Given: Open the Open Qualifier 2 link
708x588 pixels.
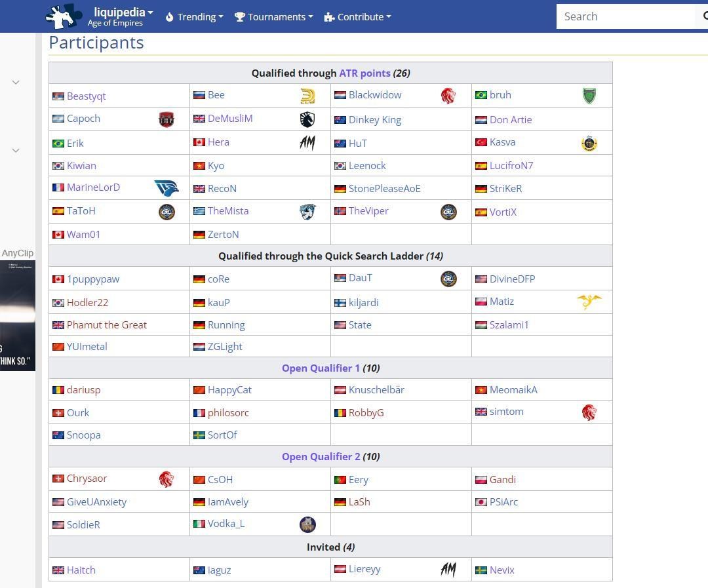Looking at the screenshot, I should coord(321,457).
